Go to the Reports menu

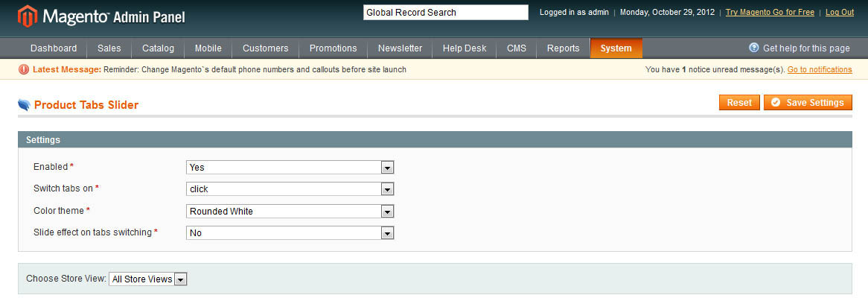563,48
